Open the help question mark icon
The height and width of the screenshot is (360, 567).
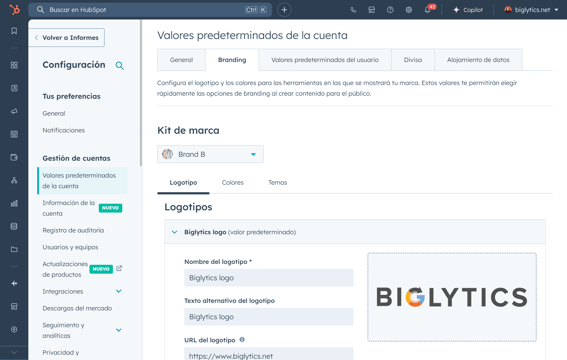tap(390, 10)
